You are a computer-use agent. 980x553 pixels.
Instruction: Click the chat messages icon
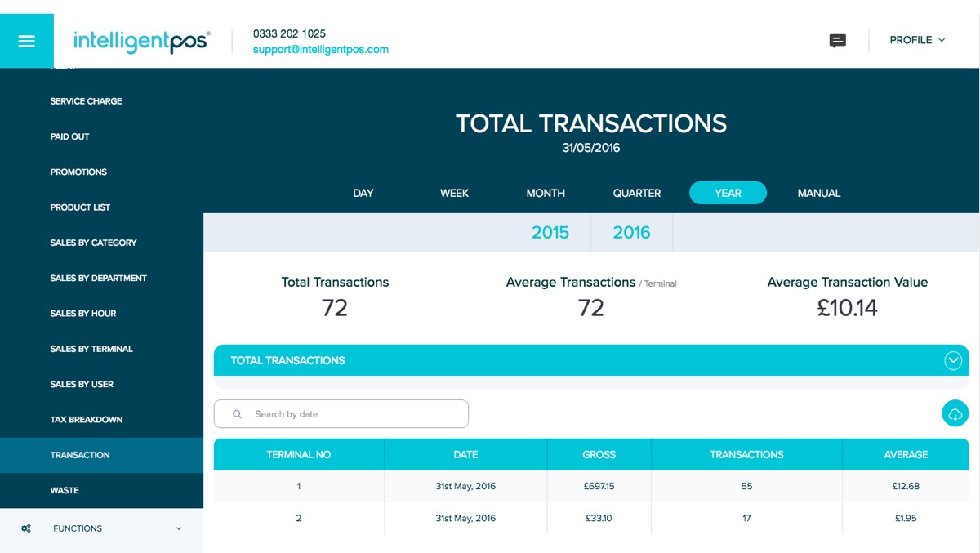pyautogui.click(x=837, y=41)
